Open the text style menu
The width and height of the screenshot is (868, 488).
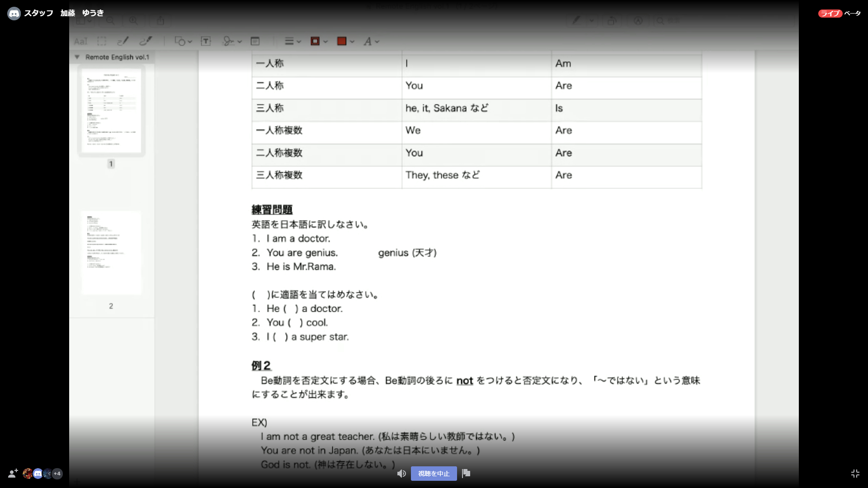pos(371,42)
